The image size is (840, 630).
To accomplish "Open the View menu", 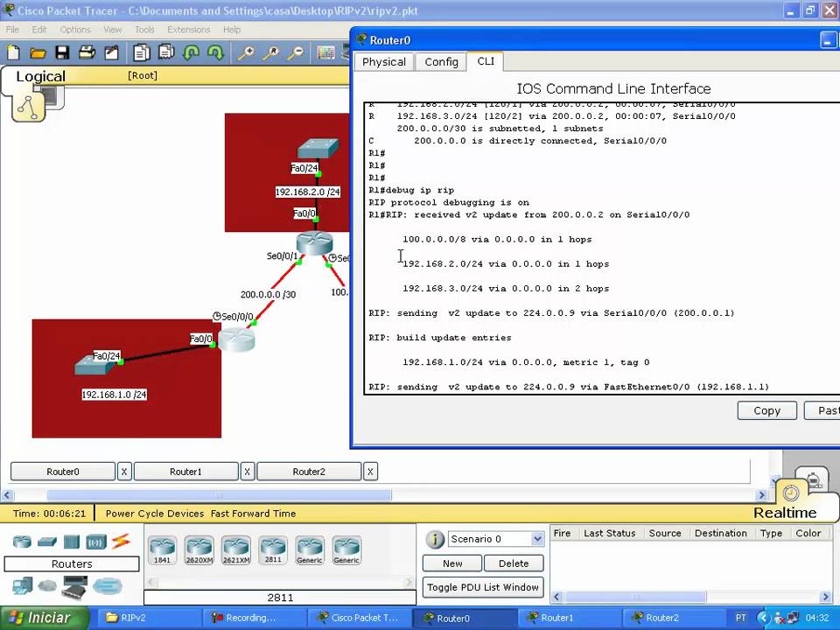I will click(x=113, y=30).
